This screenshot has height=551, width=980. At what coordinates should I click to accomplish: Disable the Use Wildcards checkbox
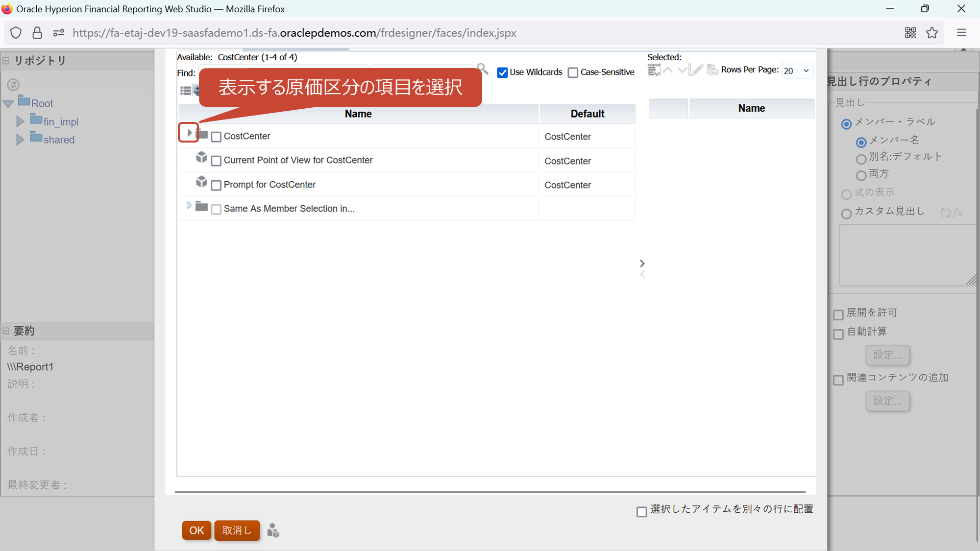click(x=502, y=72)
